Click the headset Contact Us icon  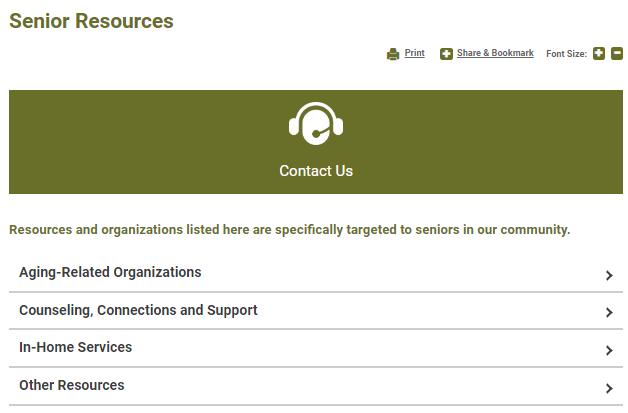316,125
